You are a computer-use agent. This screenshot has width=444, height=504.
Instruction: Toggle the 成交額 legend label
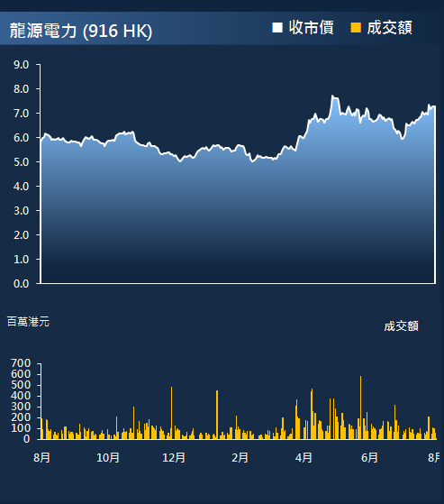(389, 28)
